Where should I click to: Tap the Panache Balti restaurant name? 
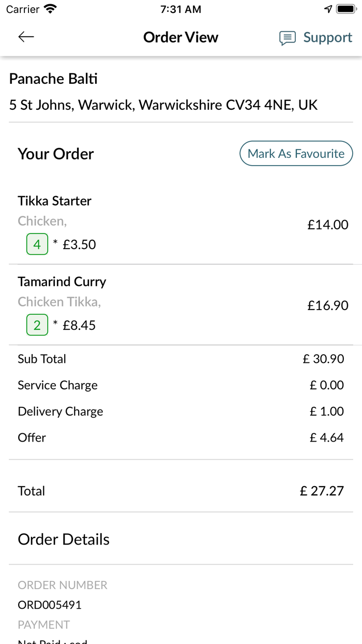53,79
